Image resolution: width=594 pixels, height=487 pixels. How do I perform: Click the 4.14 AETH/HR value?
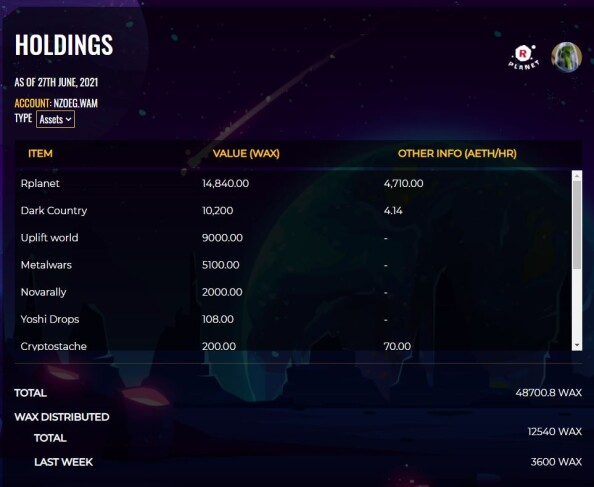pos(393,211)
